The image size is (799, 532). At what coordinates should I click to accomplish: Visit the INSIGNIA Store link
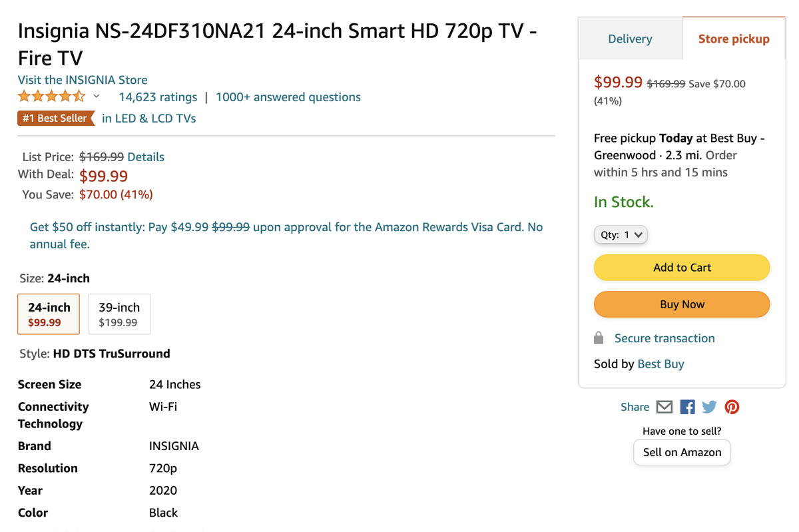[83, 80]
